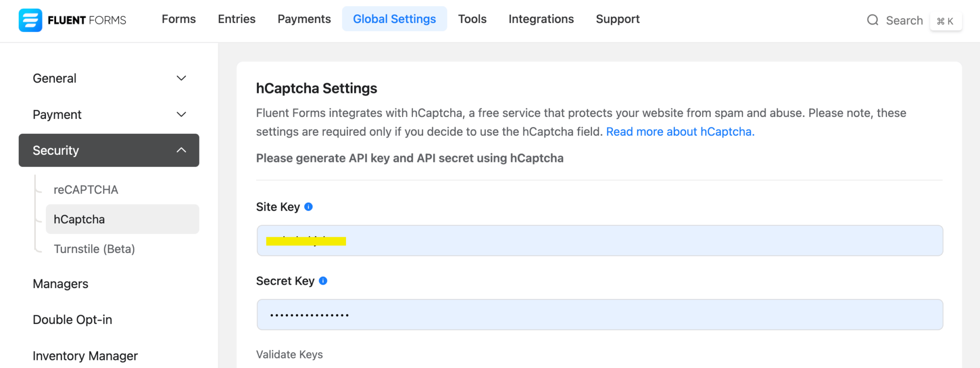
Task: Expand the General settings section
Action: pos(109,78)
